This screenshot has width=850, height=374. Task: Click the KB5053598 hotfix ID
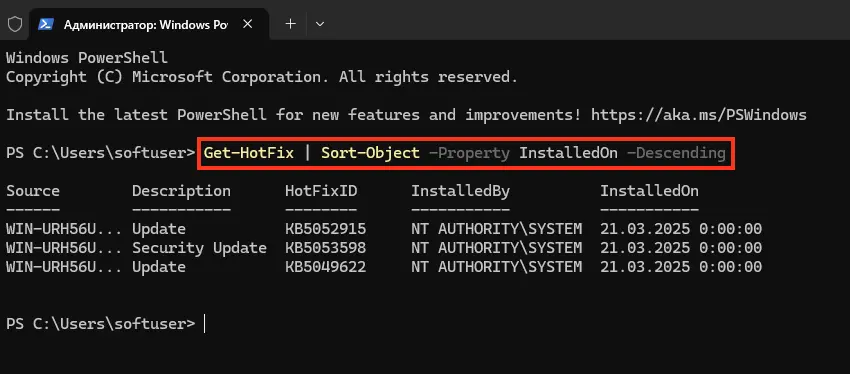click(x=326, y=248)
